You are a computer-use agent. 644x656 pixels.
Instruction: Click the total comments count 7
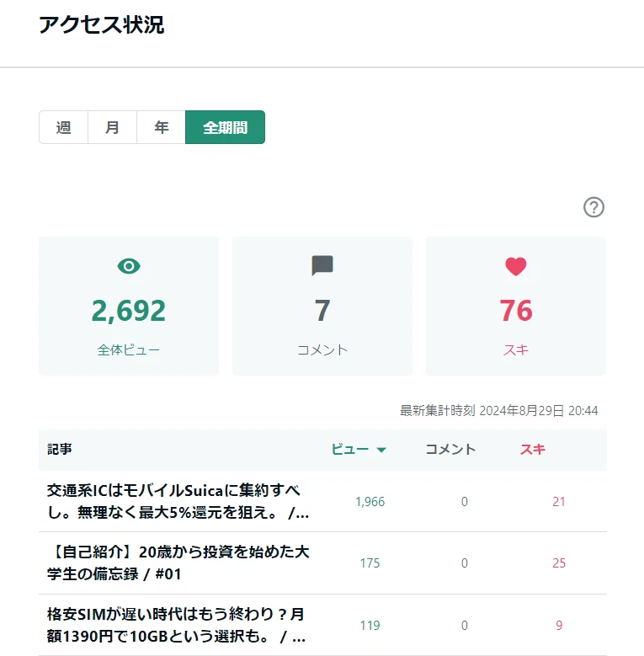pyautogui.click(x=322, y=311)
